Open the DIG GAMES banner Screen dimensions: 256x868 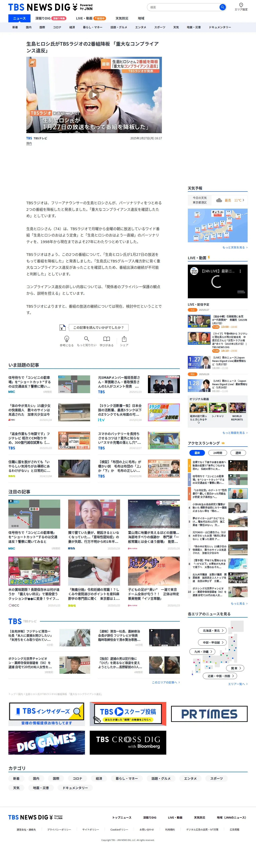click(46, 742)
